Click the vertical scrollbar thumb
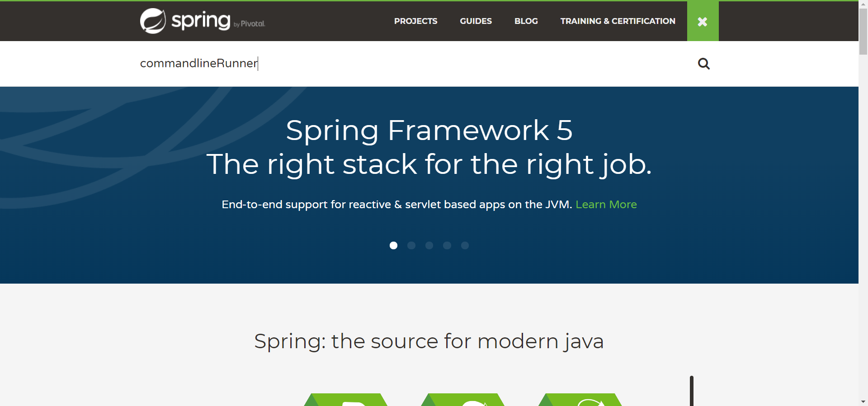This screenshot has height=406, width=868. click(x=863, y=32)
